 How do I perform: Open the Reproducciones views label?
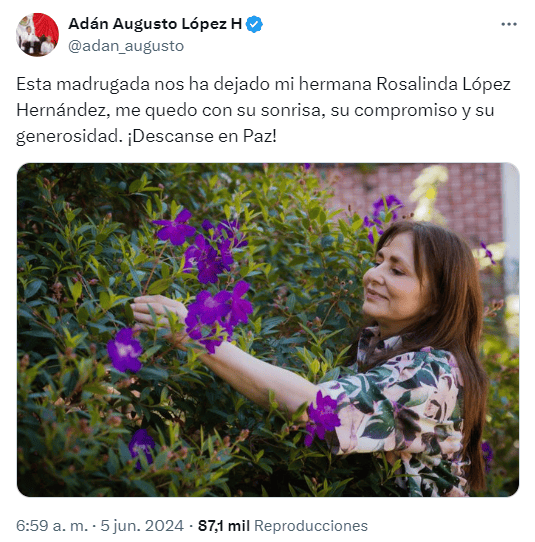[311, 526]
